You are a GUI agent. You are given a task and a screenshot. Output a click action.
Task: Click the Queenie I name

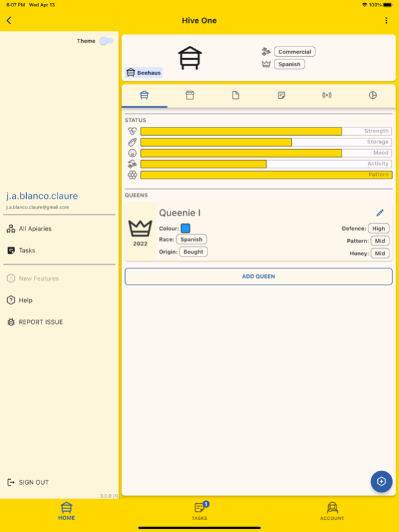pos(179,212)
